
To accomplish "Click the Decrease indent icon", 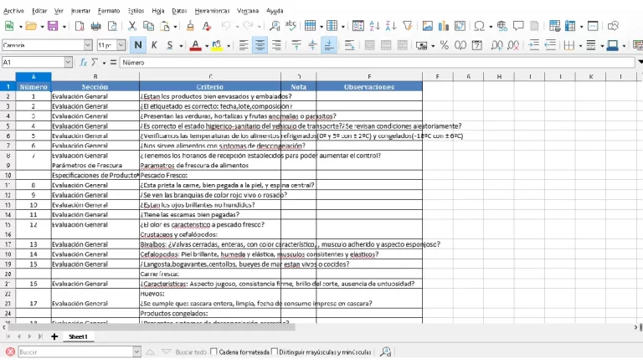I will (x=550, y=45).
